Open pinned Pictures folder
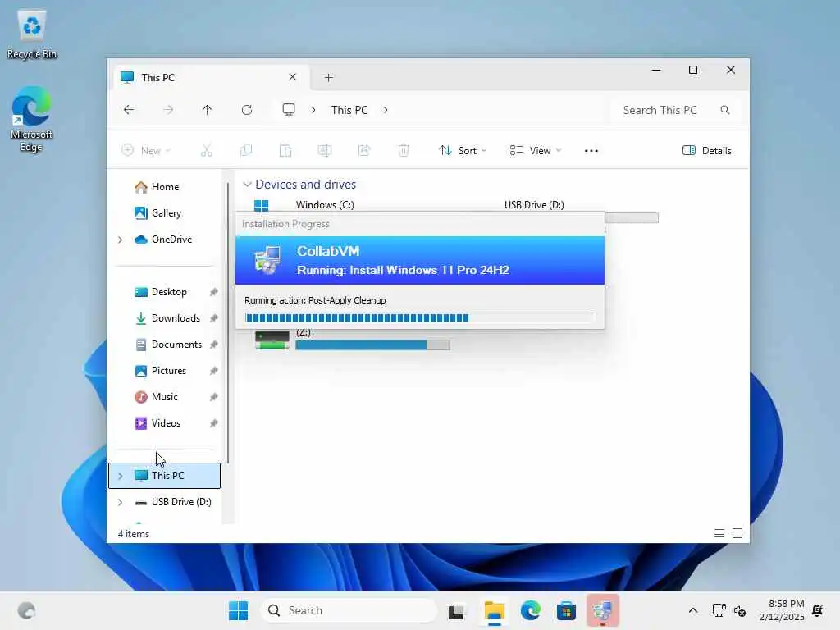840x630 pixels. (169, 371)
